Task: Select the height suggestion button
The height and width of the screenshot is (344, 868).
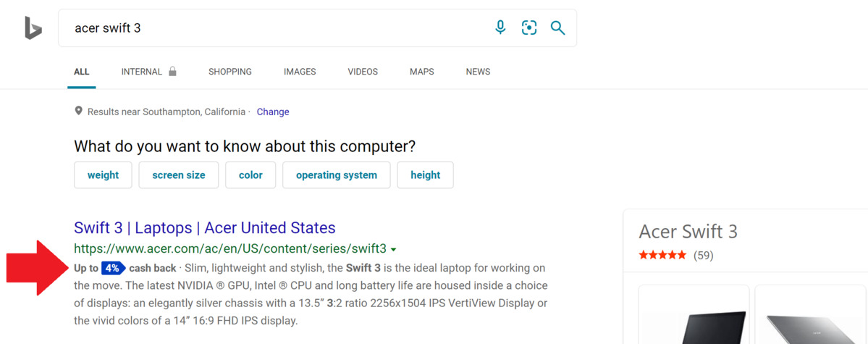Action: 425,175
